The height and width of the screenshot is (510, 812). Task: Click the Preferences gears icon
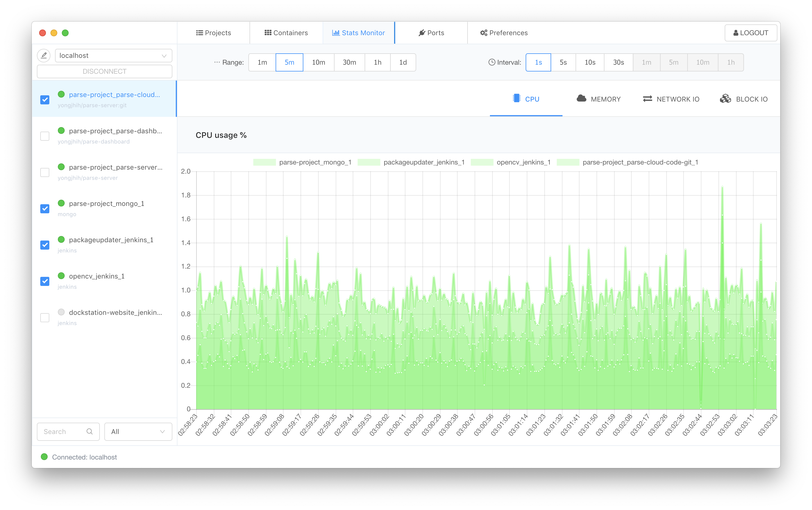pos(484,33)
